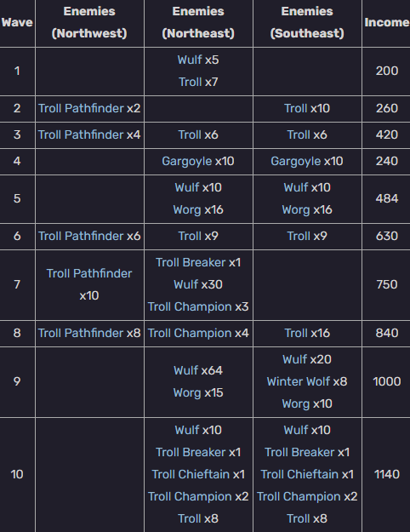Click Troll Pathfinder link in wave 3
This screenshot has width=410, height=532.
tap(81, 135)
